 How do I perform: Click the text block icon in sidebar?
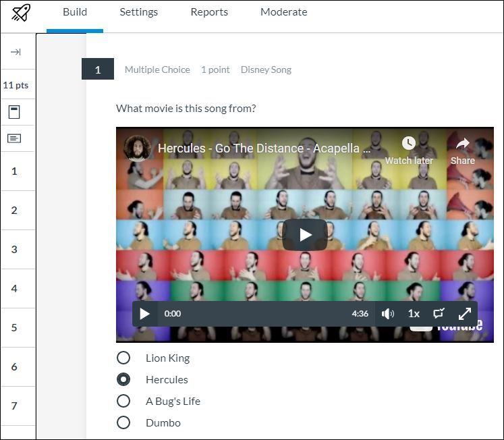[x=14, y=138]
